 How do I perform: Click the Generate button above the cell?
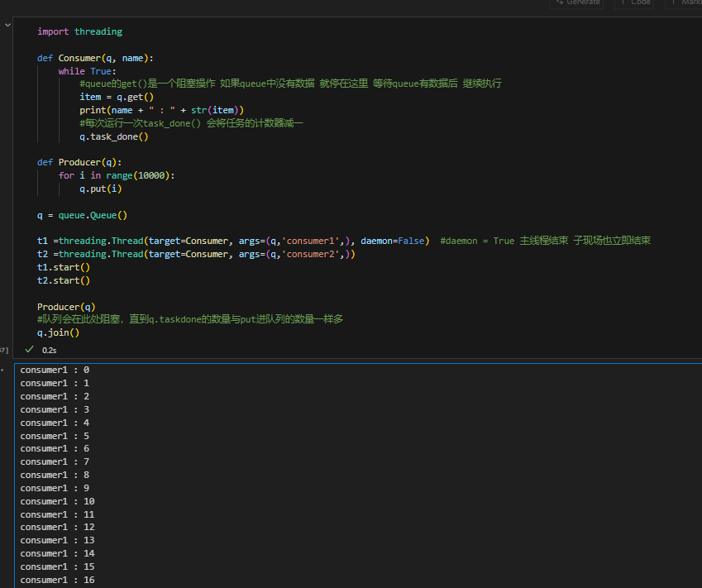[578, 2]
